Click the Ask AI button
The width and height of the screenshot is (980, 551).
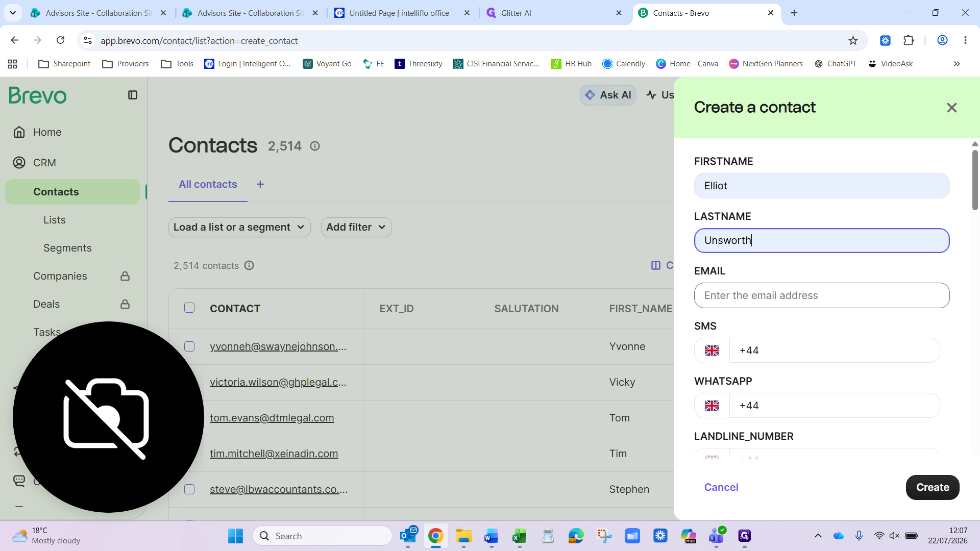pos(608,95)
